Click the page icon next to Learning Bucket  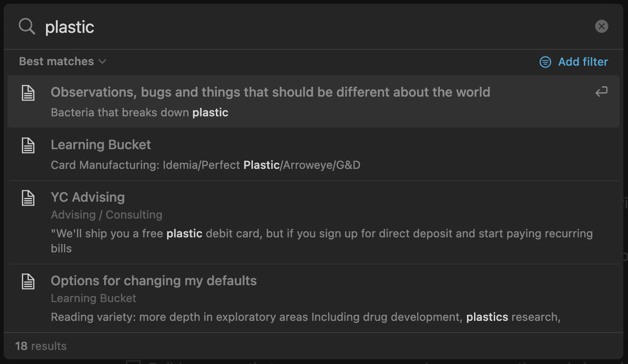click(28, 145)
